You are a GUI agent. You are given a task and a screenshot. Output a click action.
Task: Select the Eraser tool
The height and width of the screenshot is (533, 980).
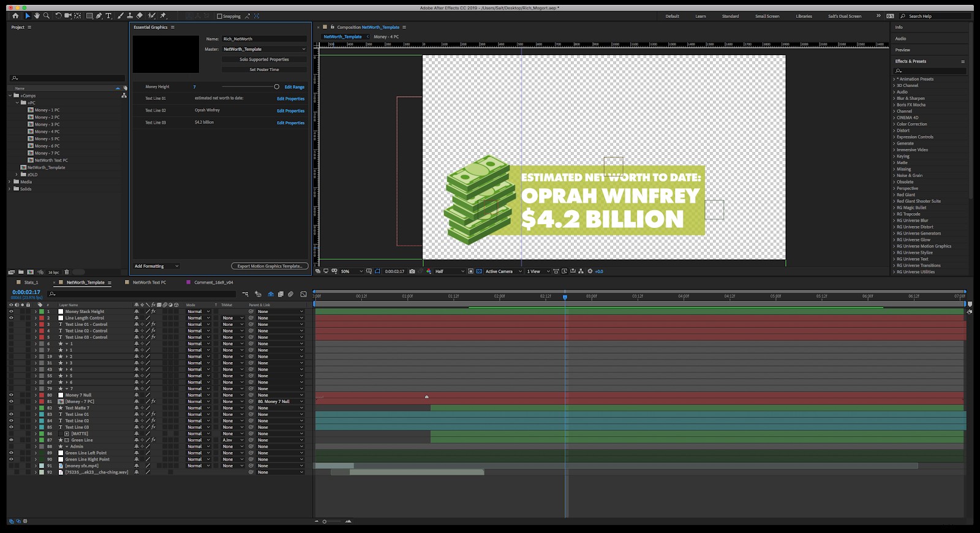coord(140,16)
